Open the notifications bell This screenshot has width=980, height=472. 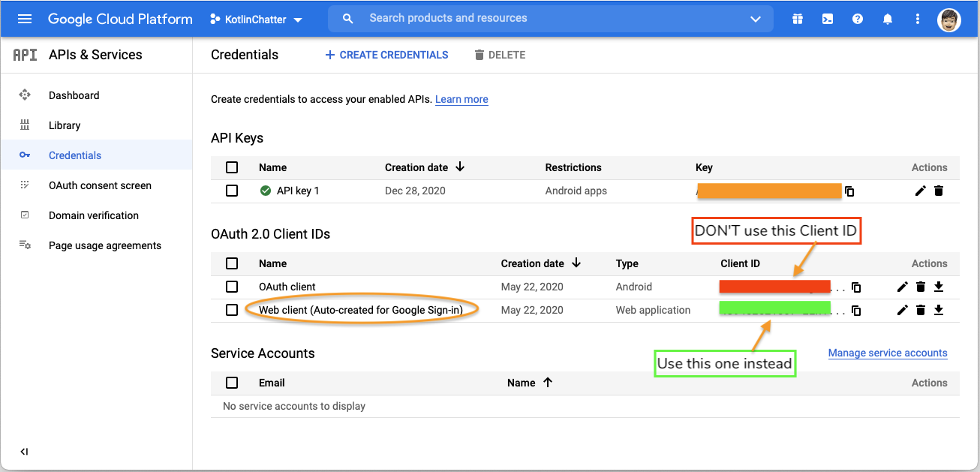point(888,19)
